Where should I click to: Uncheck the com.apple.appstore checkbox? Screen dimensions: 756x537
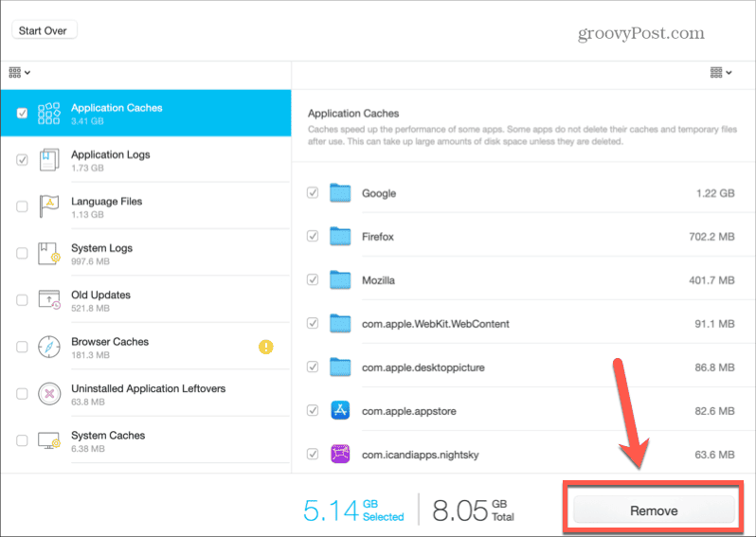(313, 410)
